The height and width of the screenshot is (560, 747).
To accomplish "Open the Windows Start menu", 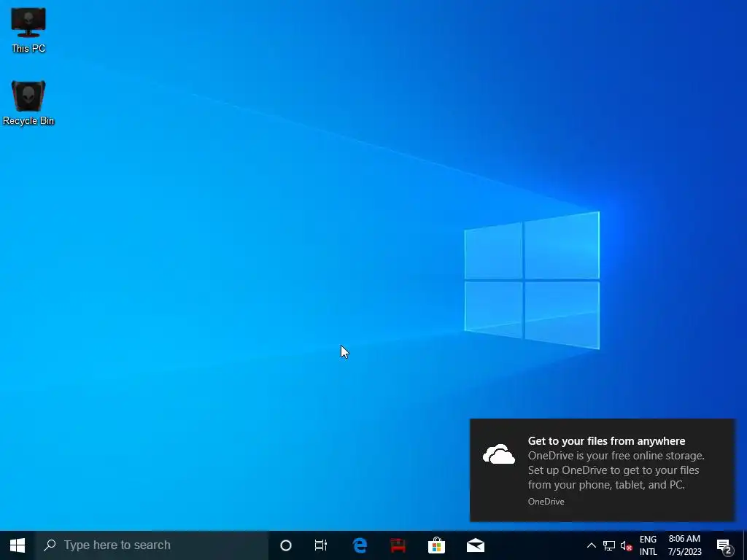I will coord(18,545).
